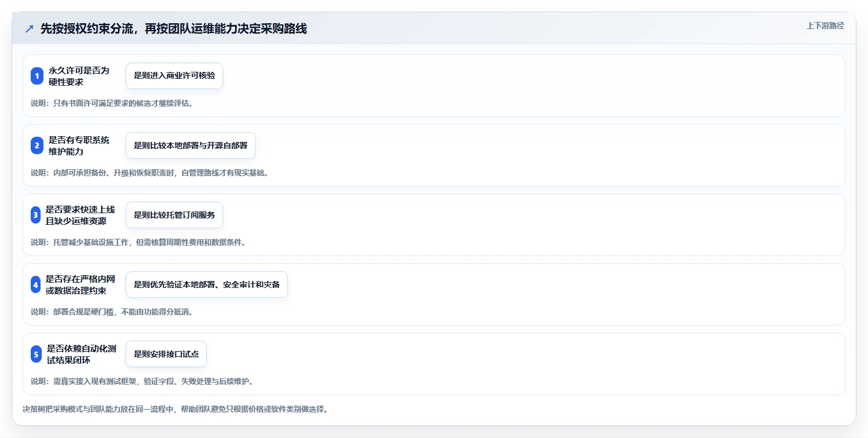Viewport: 868px width, 438px height.
Task: Click the header title 先按授权约束分流
Action: (173, 29)
